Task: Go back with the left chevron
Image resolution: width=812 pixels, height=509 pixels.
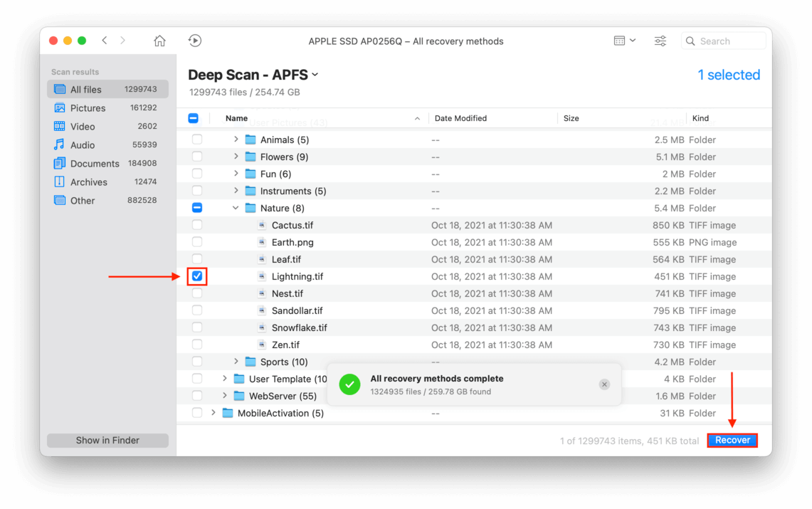Action: (x=105, y=41)
